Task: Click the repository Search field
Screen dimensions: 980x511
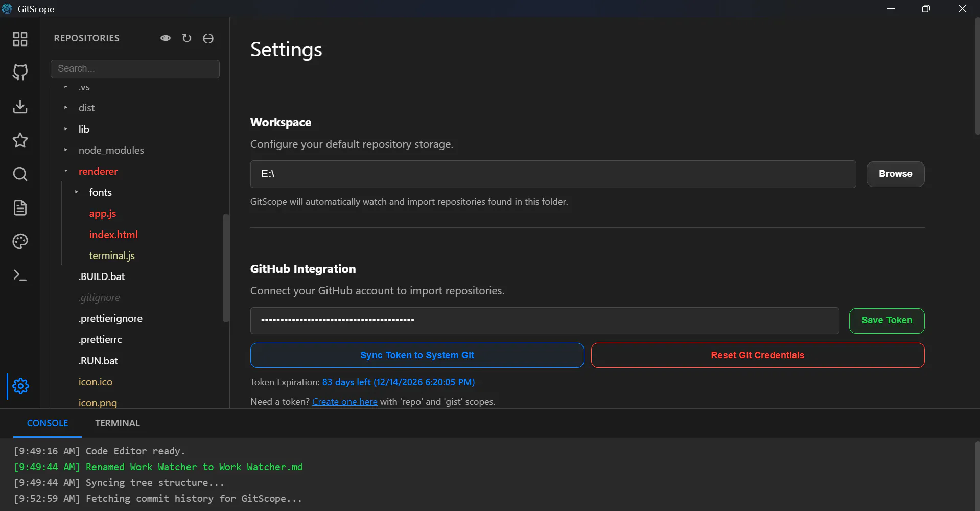Action: click(x=135, y=68)
